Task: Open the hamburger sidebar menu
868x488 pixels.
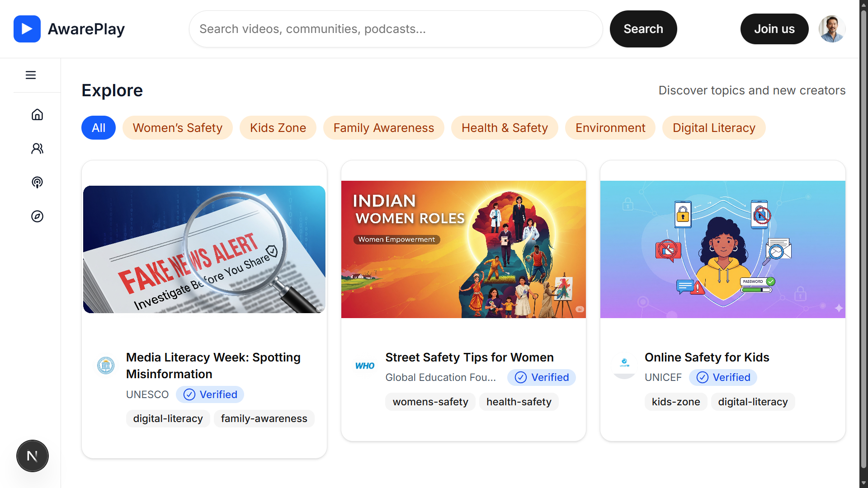Action: (x=31, y=75)
